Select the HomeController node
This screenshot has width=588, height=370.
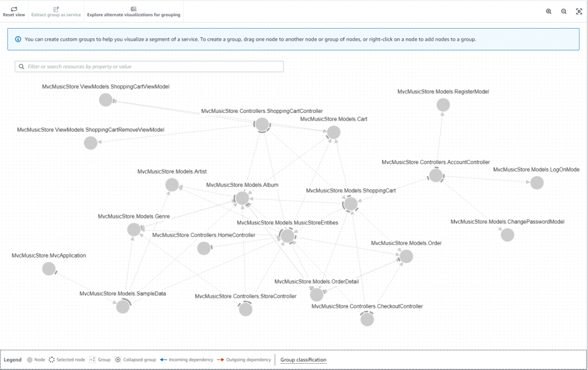[x=204, y=248]
